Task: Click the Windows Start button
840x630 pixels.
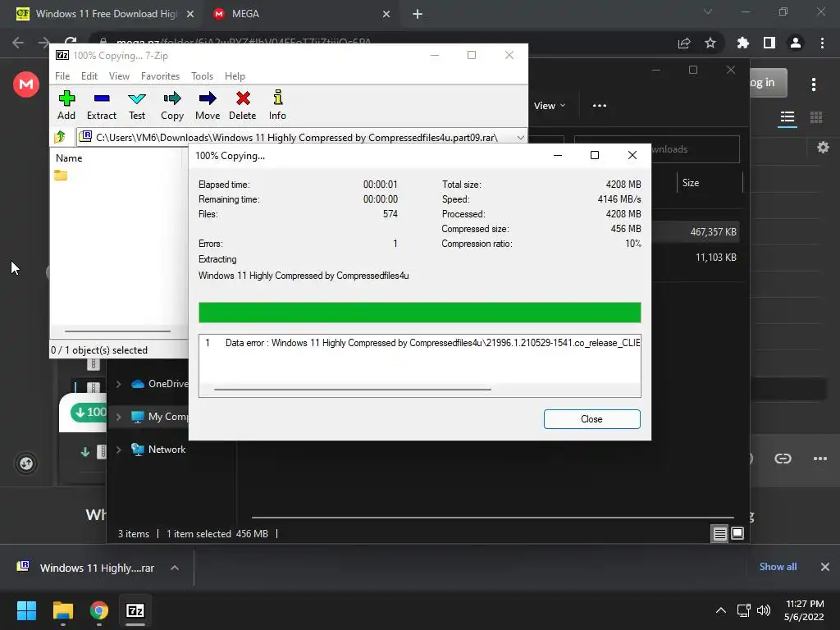Action: point(26,610)
